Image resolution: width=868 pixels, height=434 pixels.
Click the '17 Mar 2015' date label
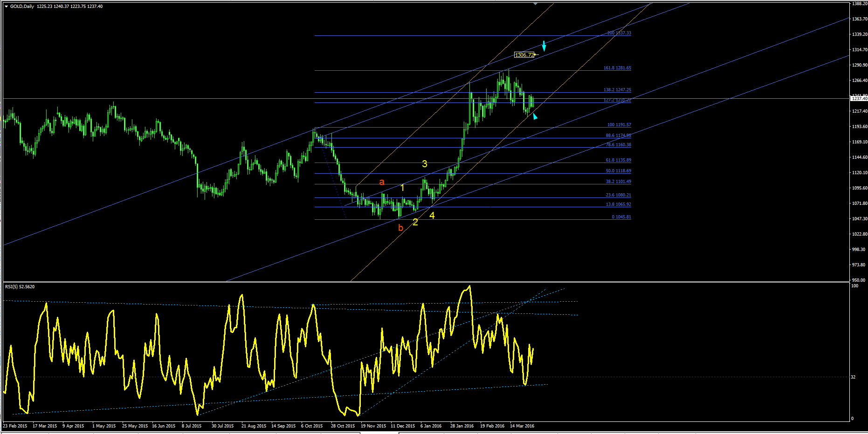click(45, 426)
